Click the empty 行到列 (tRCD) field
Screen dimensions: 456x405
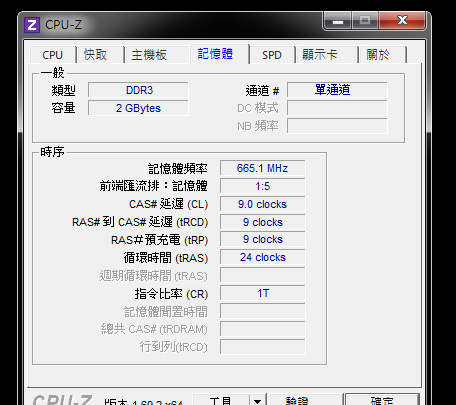click(x=263, y=347)
